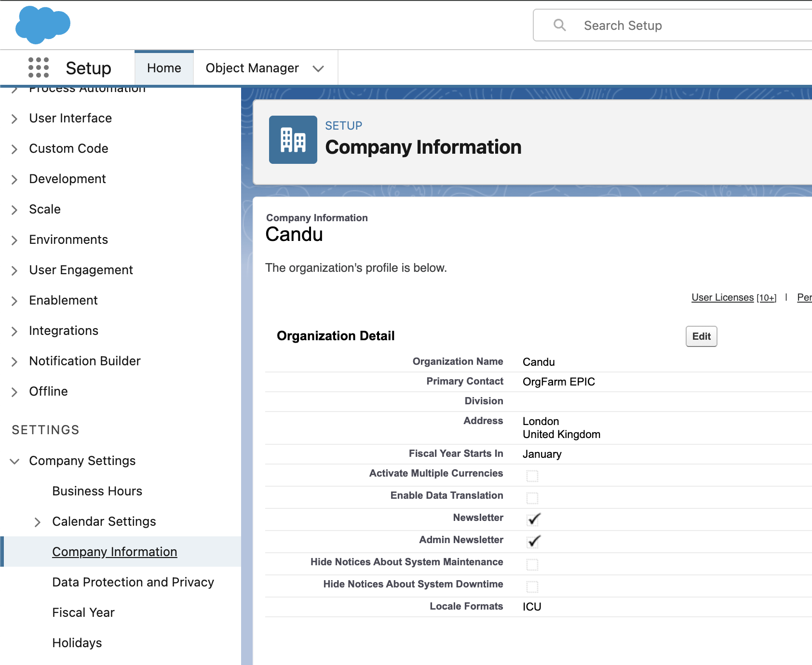The image size is (812, 665).
Task: Expand the Integrations section
Action: coord(14,331)
